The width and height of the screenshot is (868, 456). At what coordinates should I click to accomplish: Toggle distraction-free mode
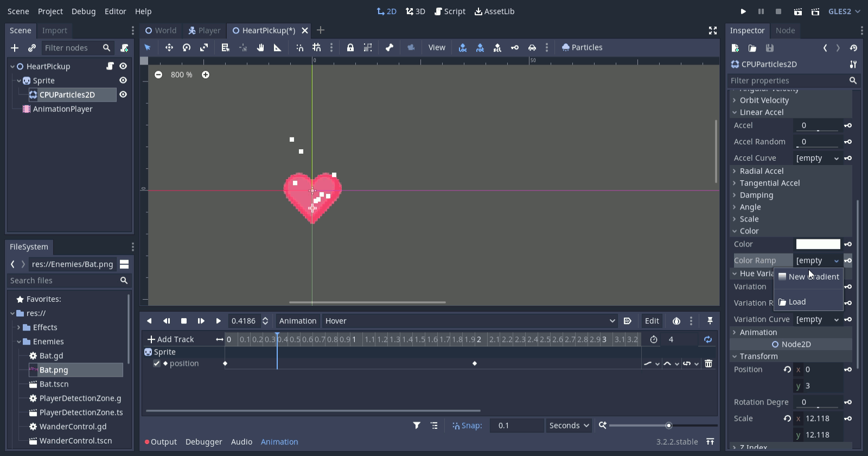(x=713, y=30)
